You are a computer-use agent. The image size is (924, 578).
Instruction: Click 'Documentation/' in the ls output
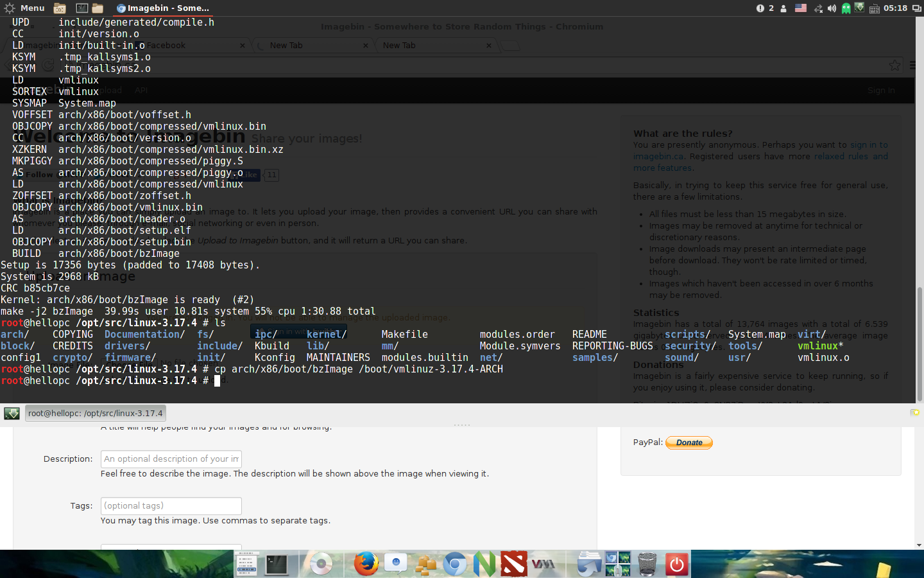tap(144, 335)
